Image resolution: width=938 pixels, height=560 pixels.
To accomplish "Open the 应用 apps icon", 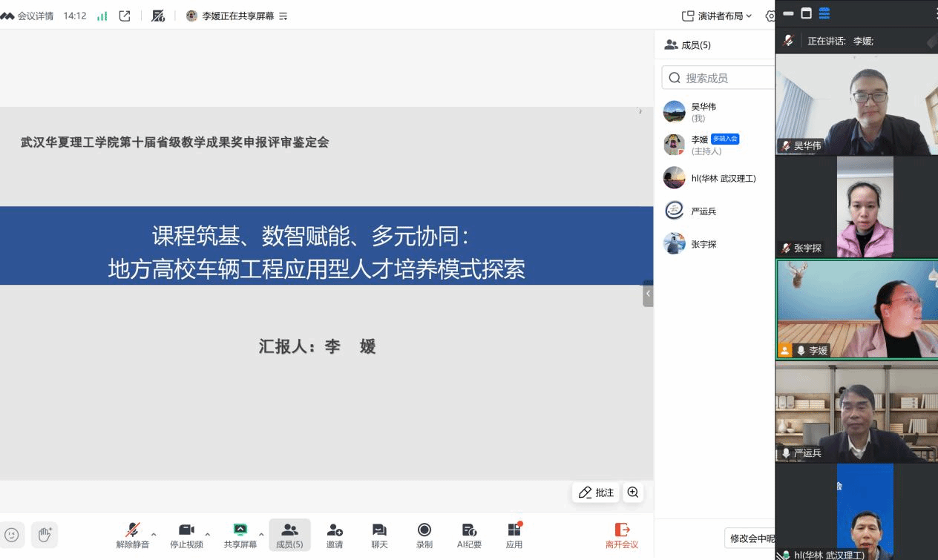I will coord(514,536).
